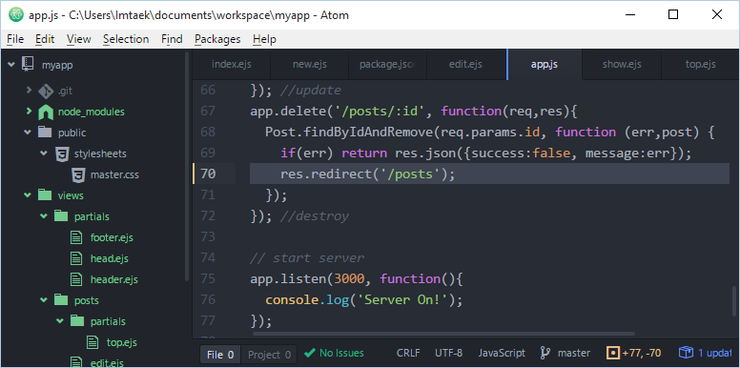Open the File menu

(15, 39)
